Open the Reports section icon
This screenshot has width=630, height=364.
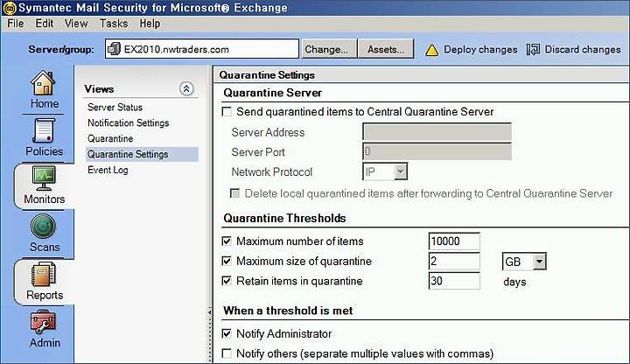(44, 275)
